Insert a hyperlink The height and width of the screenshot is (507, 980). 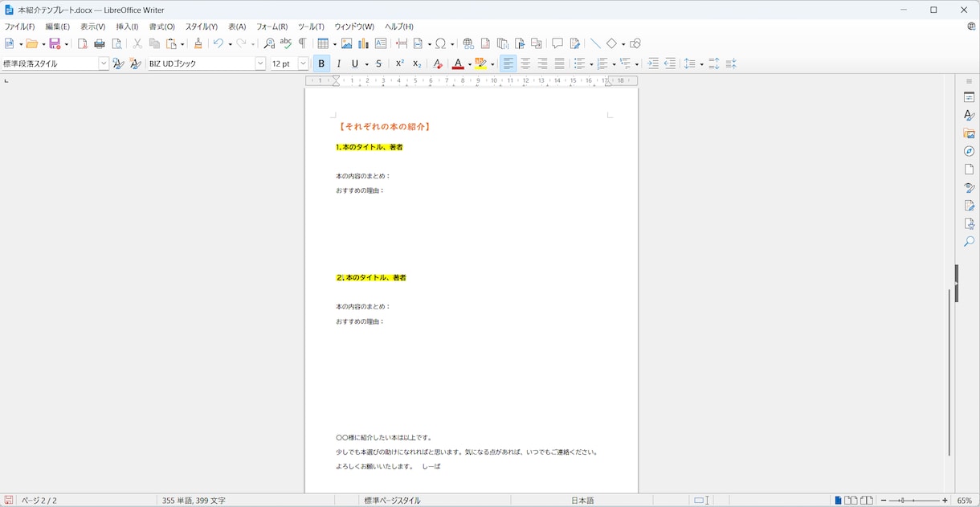click(468, 43)
